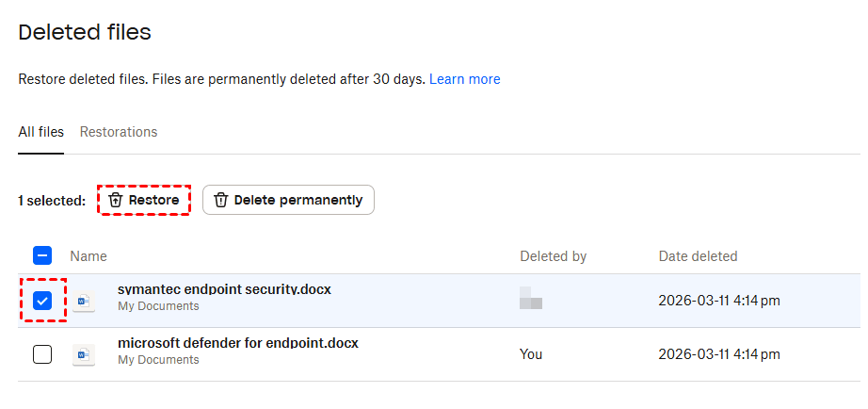Click the Word icon for microsoft defender file
The width and height of the screenshot is (868, 409).
point(84,354)
